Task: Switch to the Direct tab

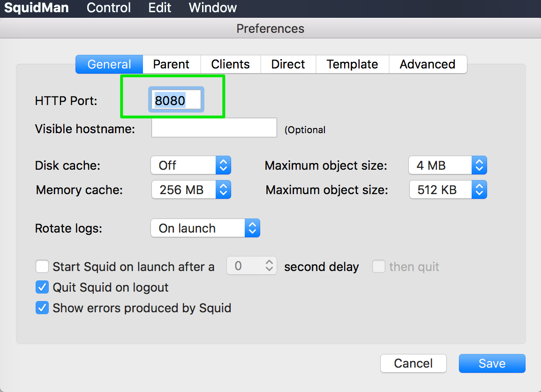Action: tap(288, 64)
